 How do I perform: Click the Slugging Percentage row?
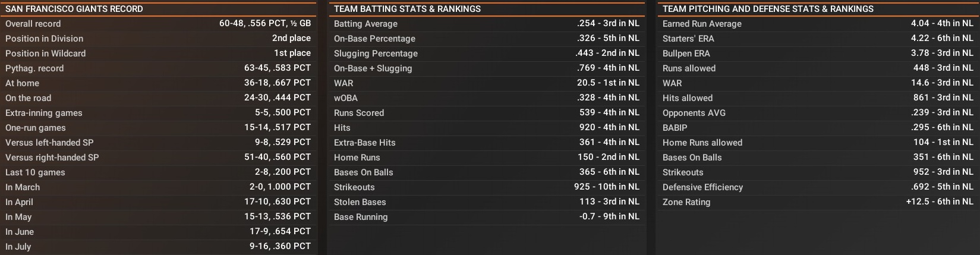pyautogui.click(x=486, y=53)
